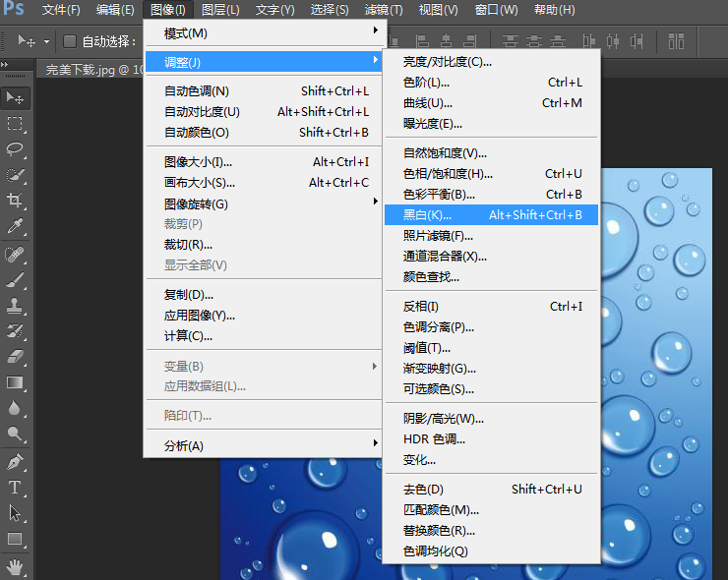Choose 色相/饱和度(H)... adjustment
The image size is (728, 580).
(x=491, y=174)
